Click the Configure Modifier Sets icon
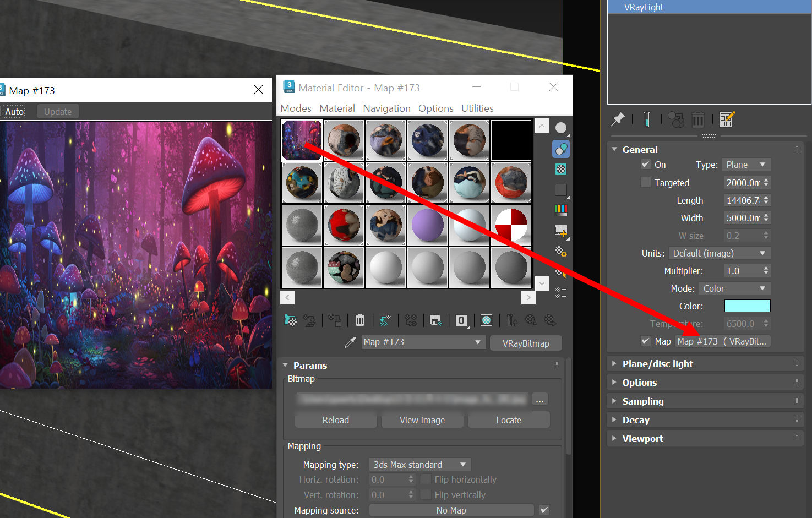 727,119
